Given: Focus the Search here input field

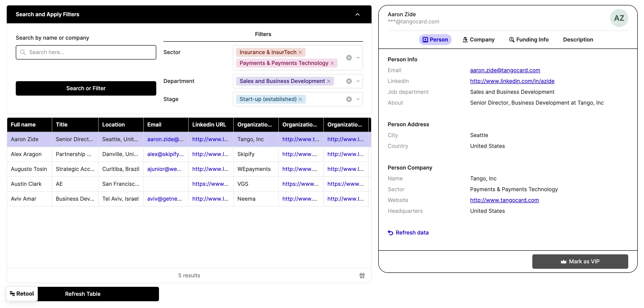Looking at the screenshot, I should pos(86,52).
